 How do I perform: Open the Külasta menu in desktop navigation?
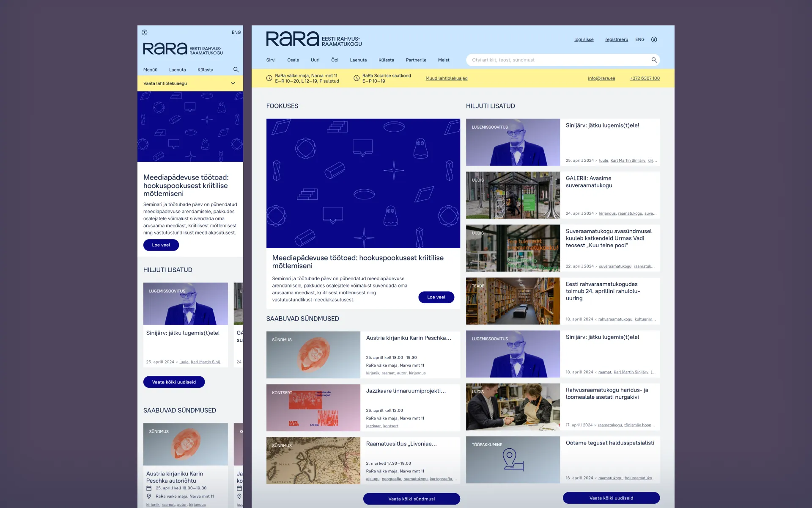[386, 60]
